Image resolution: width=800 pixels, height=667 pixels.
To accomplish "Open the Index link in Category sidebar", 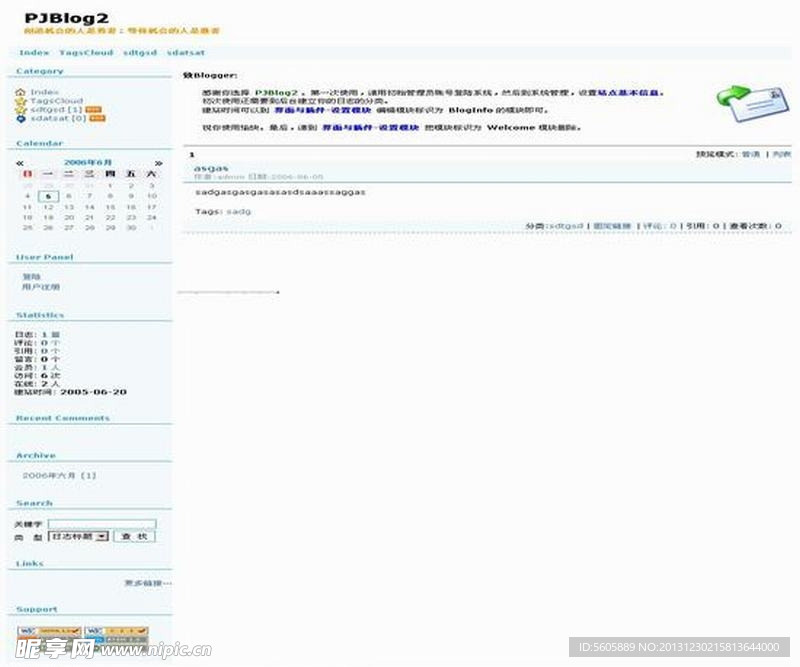I will (x=44, y=92).
